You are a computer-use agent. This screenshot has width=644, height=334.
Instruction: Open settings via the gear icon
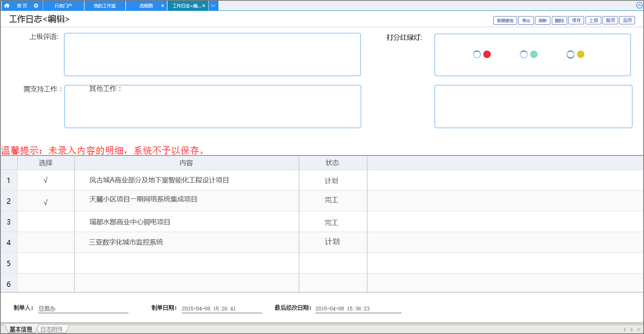point(36,6)
